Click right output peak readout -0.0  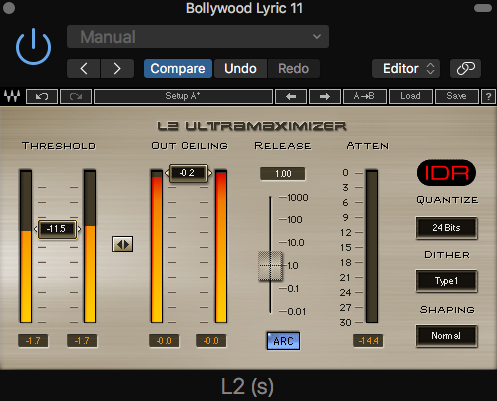click(x=211, y=341)
